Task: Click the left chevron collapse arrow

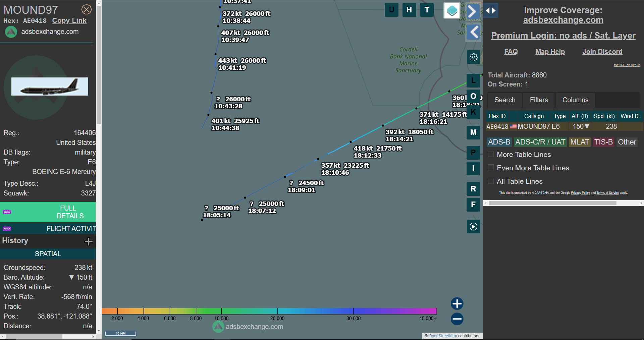Action: tap(474, 33)
